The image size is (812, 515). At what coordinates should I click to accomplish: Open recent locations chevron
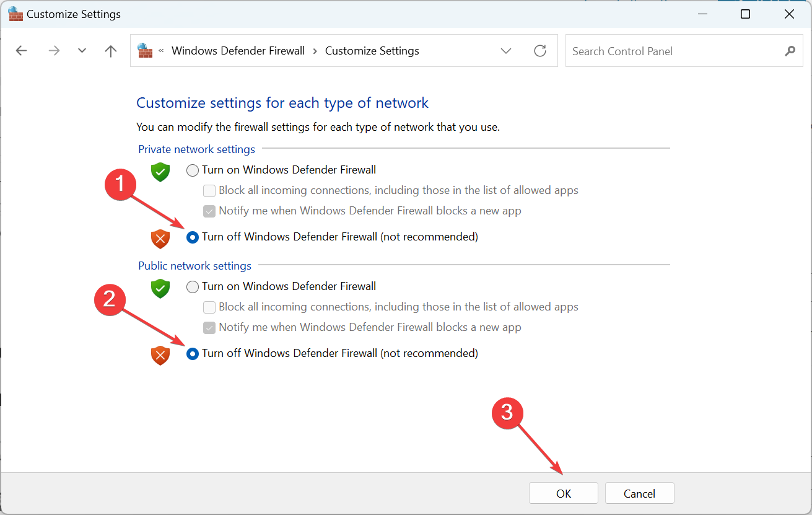(82, 51)
